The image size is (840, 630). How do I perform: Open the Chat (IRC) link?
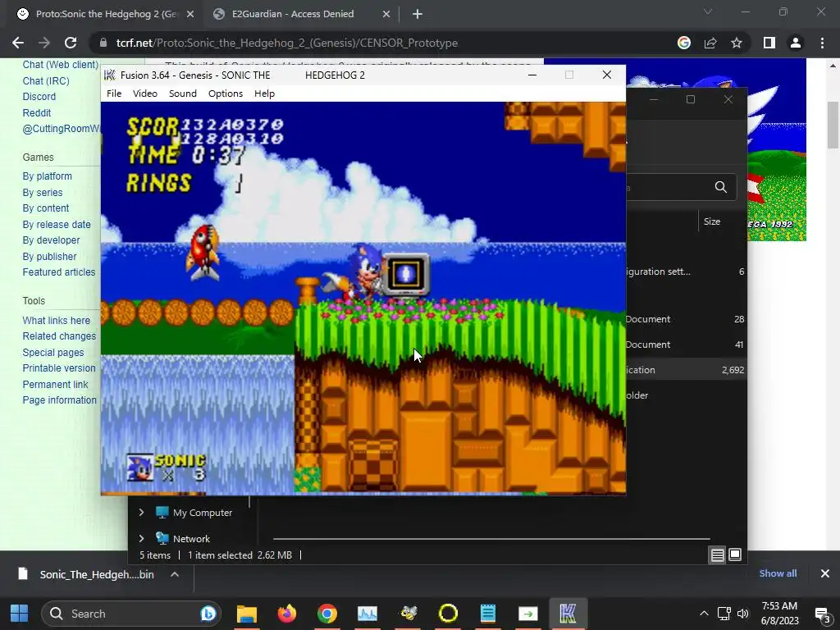coord(46,81)
